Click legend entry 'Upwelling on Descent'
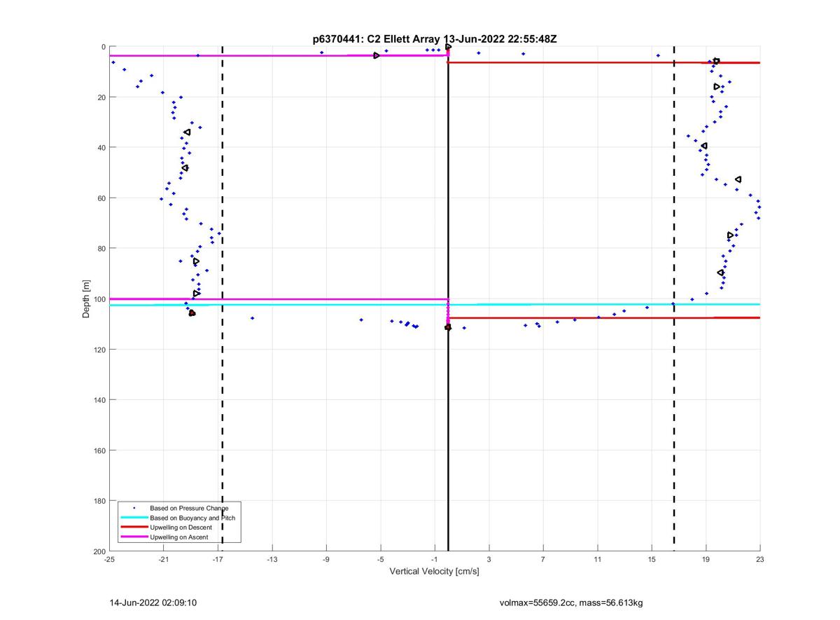 pos(181,528)
